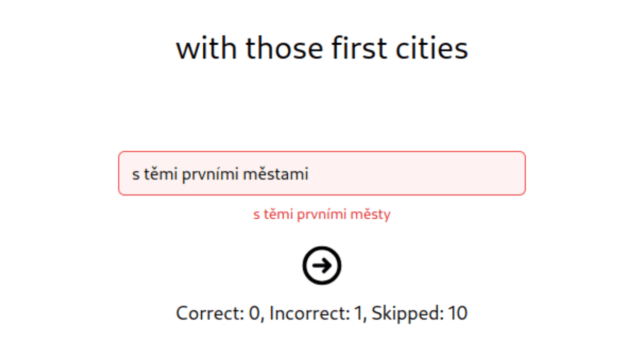Click the word "with" in the heading
This screenshot has width=644, height=362.
(x=206, y=48)
